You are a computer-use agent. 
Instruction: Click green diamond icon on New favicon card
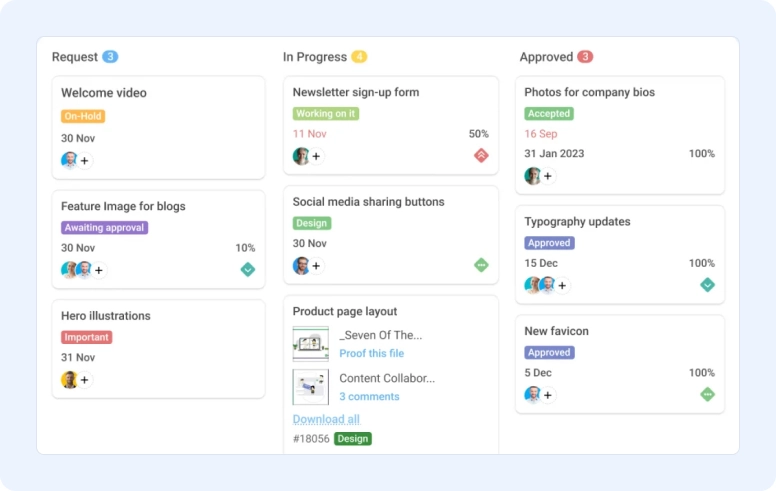point(707,394)
